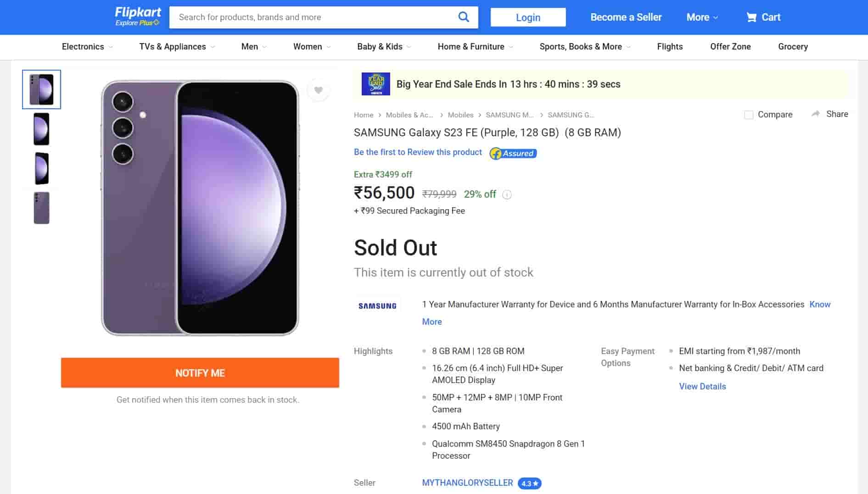Open the Electronics category dropdown
Image resolution: width=868 pixels, height=494 pixels.
tap(87, 46)
